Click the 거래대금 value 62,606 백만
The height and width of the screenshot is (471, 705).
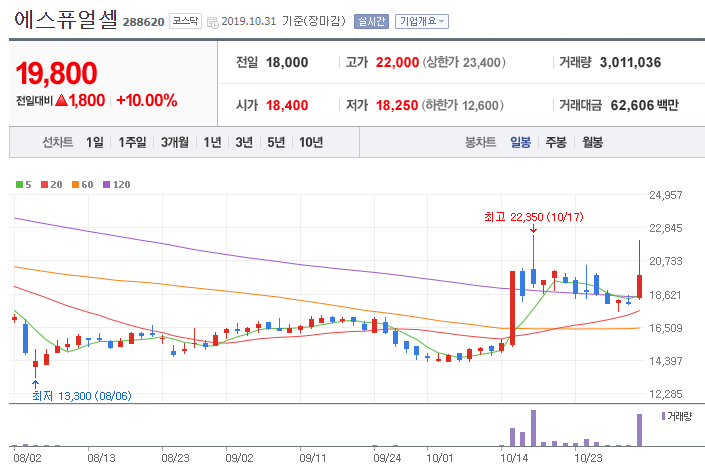[644, 106]
